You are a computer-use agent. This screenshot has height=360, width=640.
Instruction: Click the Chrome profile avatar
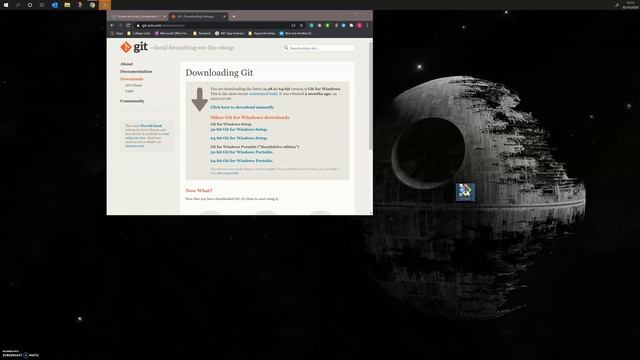[360, 25]
